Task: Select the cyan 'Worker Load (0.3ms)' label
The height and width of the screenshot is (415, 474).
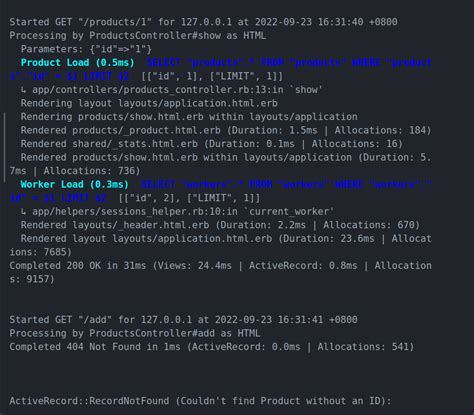Action: (74, 185)
